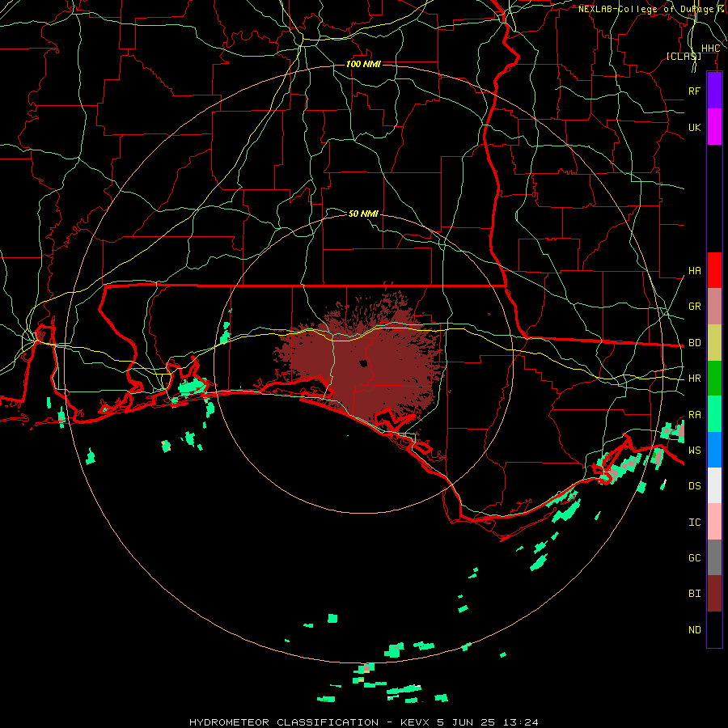
Task: Click the purple RF legend color block
Action: click(714, 91)
